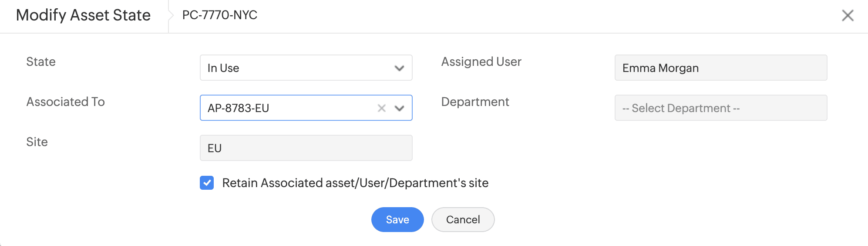This screenshot has height=246, width=868.
Task: Open the Select Department dropdown
Action: [x=720, y=108]
